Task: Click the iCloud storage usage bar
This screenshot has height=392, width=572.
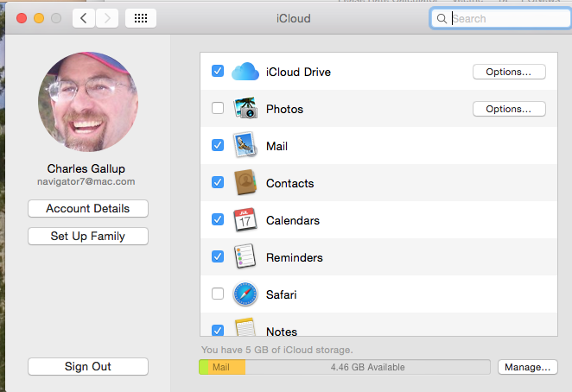Action: [344, 367]
